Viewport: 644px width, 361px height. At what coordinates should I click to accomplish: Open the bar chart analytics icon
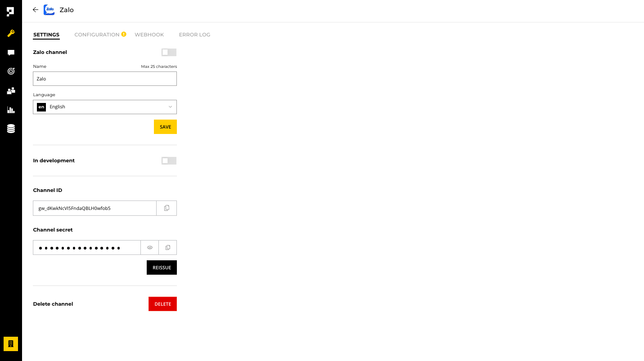coord(11,110)
